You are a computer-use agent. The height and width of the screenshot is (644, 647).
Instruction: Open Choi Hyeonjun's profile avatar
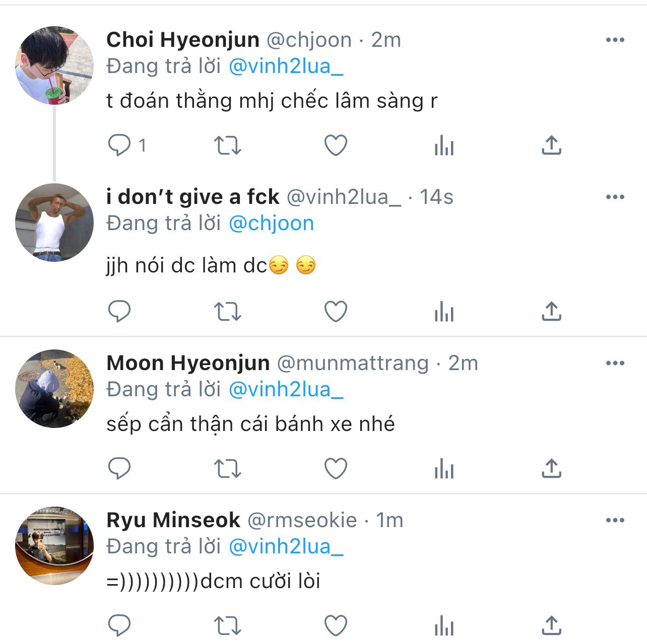[54, 65]
